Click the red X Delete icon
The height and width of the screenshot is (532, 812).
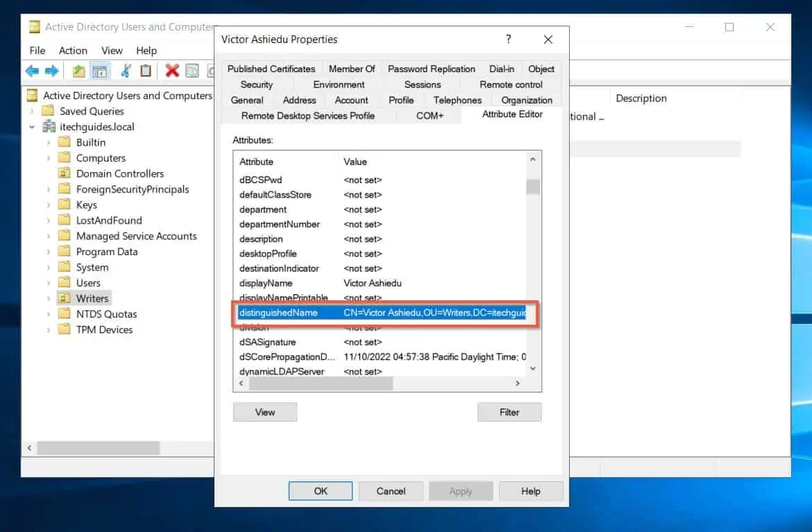[x=172, y=71]
